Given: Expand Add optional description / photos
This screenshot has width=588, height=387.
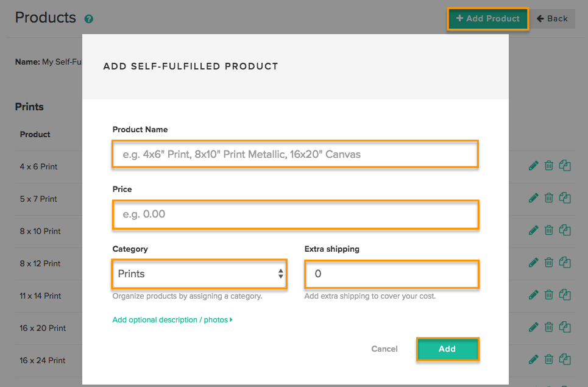Looking at the screenshot, I should click(172, 320).
